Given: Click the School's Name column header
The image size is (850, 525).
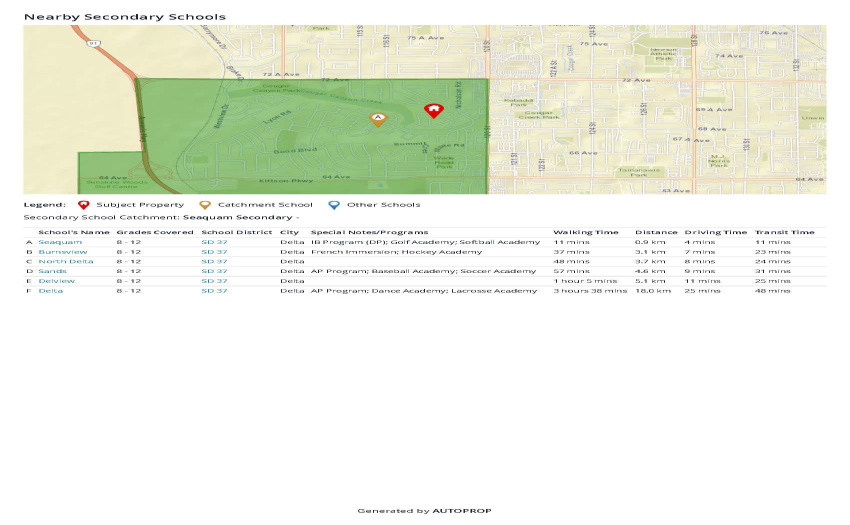Looking at the screenshot, I should click(74, 232).
